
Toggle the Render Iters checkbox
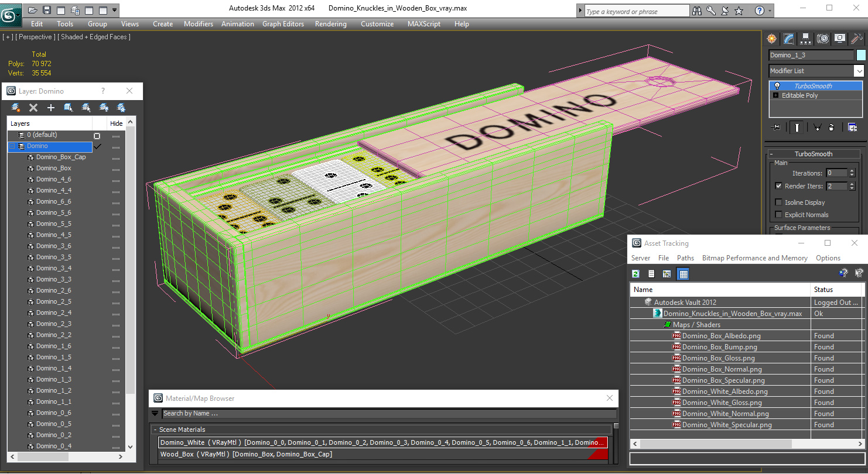pyautogui.click(x=778, y=186)
